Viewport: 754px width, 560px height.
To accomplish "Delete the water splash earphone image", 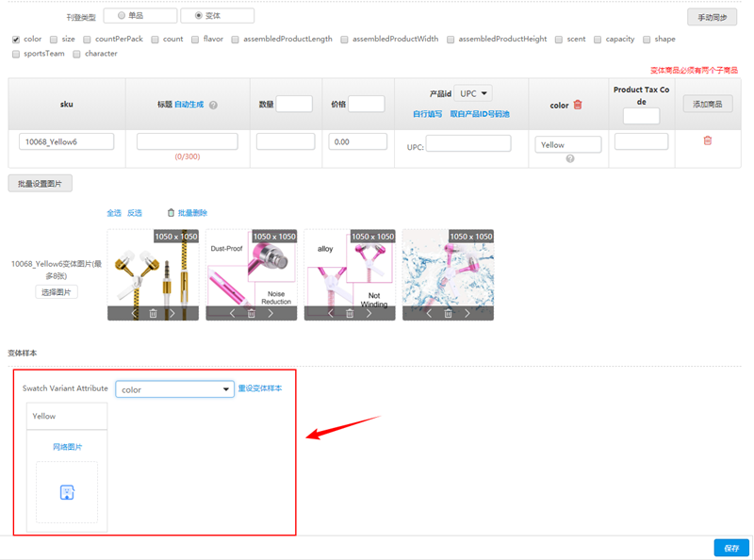I will tap(448, 313).
